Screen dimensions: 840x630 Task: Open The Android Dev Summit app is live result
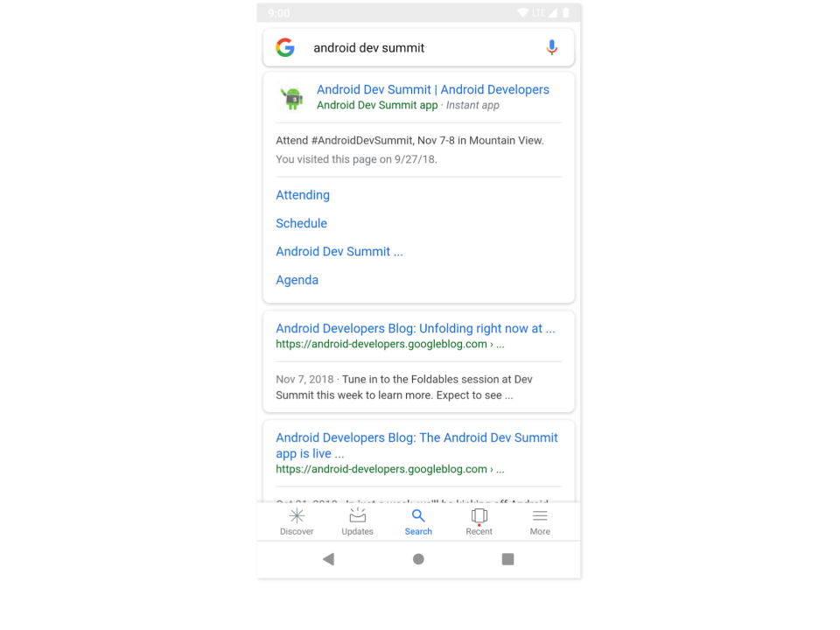[x=416, y=445]
